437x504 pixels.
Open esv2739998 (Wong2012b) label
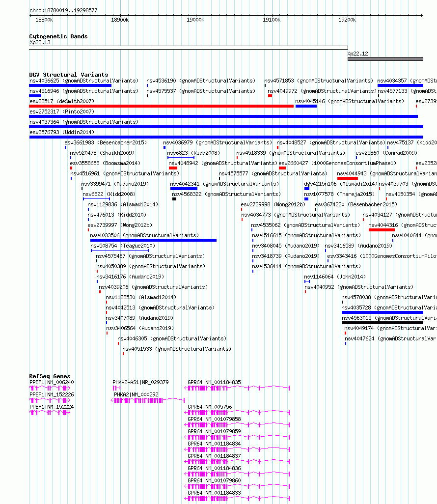273,204
